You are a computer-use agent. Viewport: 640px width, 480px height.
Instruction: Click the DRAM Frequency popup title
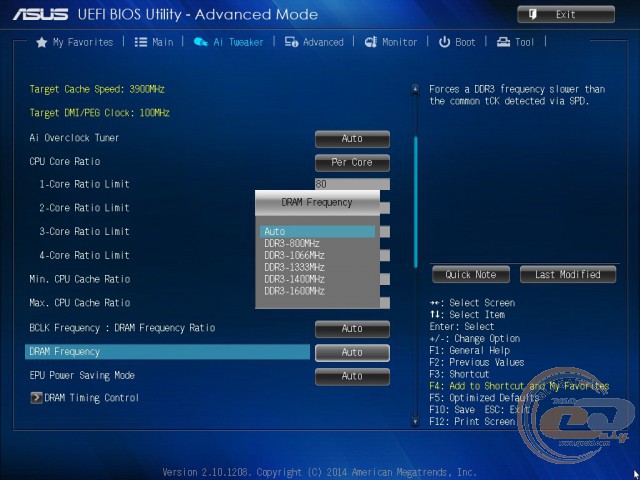[x=317, y=202]
